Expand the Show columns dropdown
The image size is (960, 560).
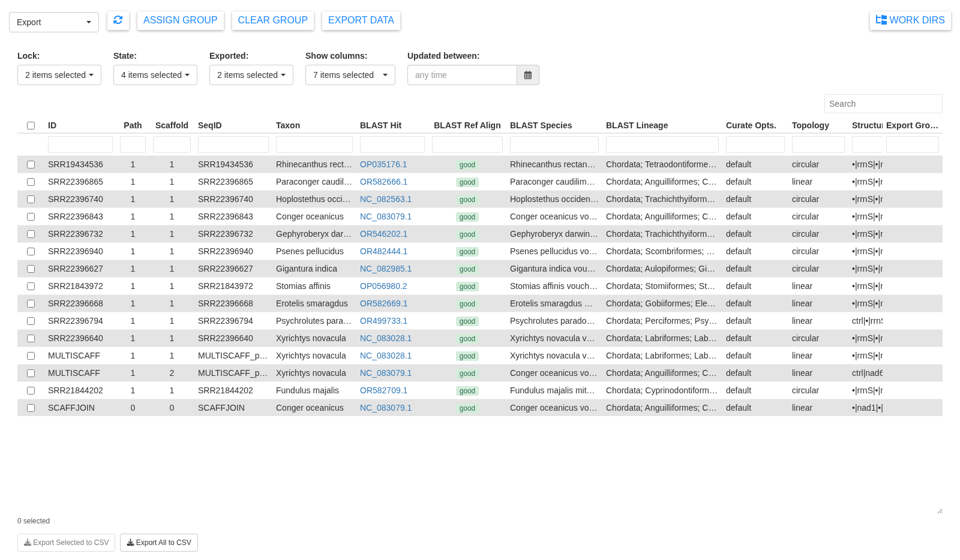[x=350, y=75]
